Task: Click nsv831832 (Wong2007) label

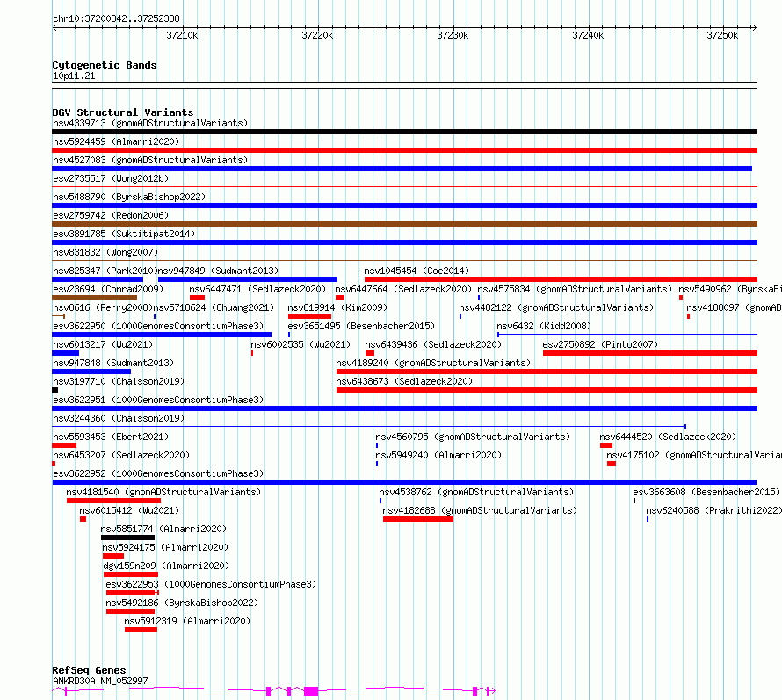Action: tap(105, 252)
